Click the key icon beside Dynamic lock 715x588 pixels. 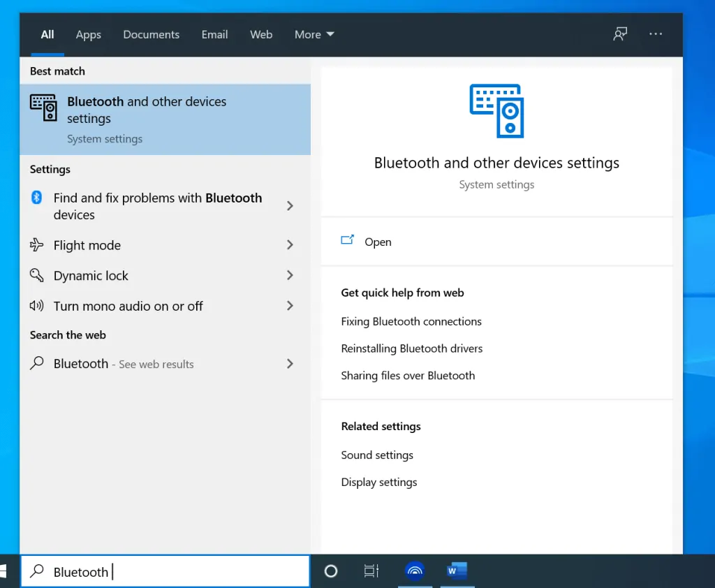click(37, 275)
